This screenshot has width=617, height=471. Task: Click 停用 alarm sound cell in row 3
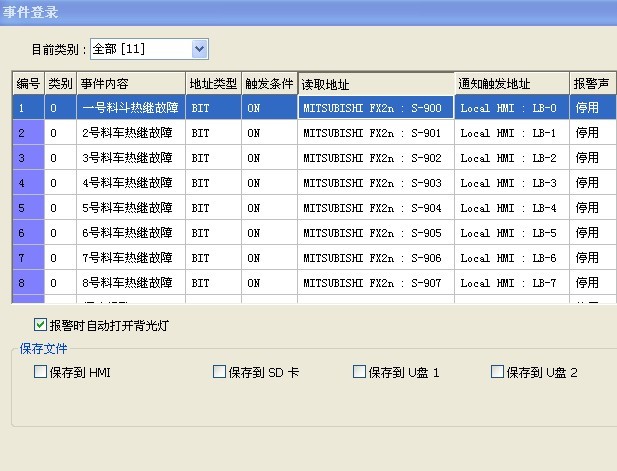pyautogui.click(x=588, y=158)
